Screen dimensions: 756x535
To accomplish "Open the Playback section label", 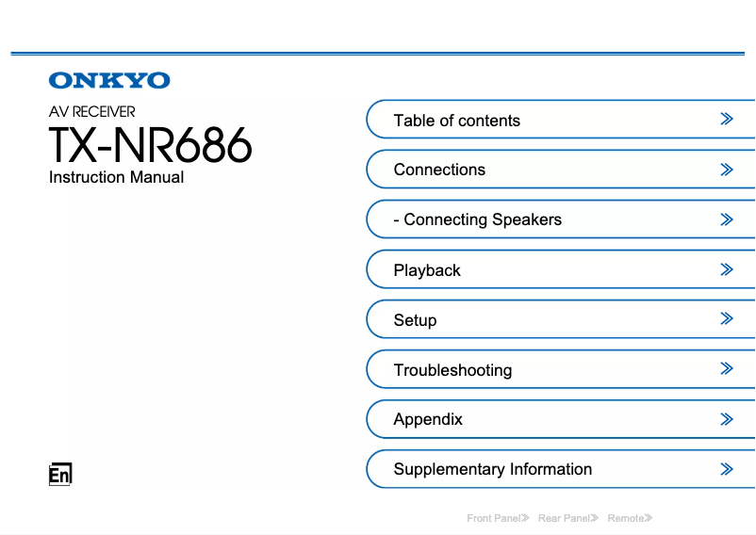I will point(427,270).
